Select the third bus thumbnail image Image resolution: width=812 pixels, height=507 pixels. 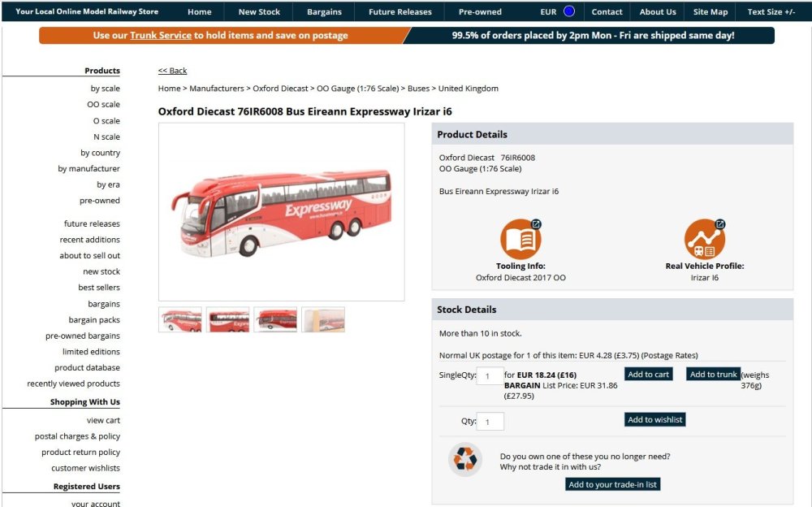tap(275, 319)
